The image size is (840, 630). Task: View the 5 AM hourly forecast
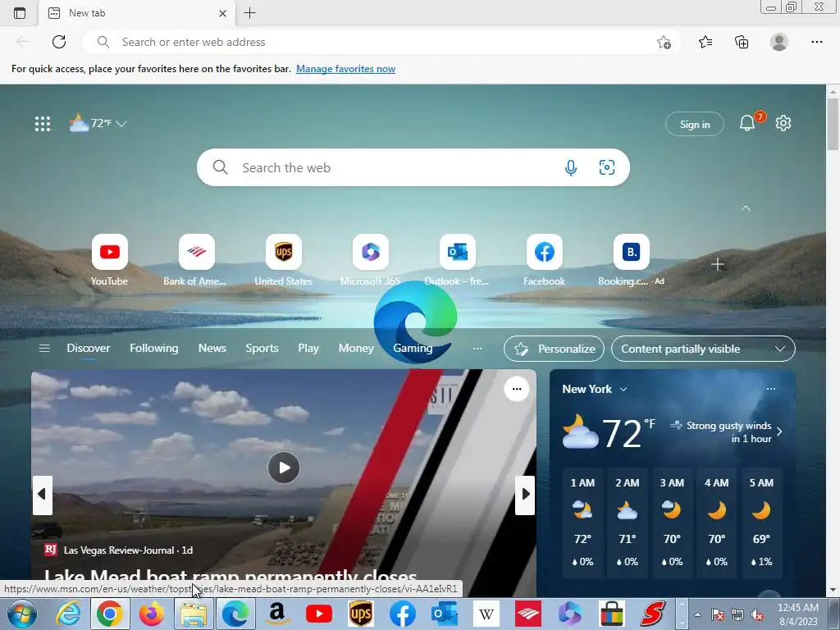(x=761, y=523)
